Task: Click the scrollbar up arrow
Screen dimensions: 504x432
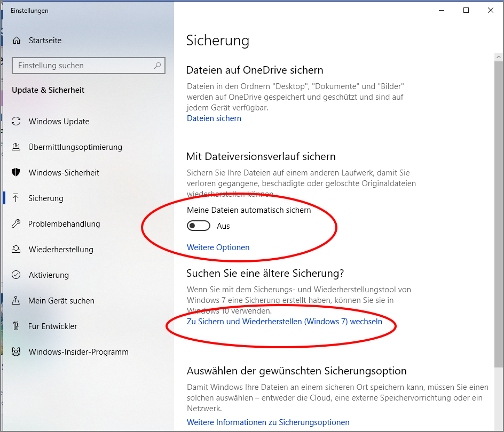Action: pyautogui.click(x=499, y=57)
